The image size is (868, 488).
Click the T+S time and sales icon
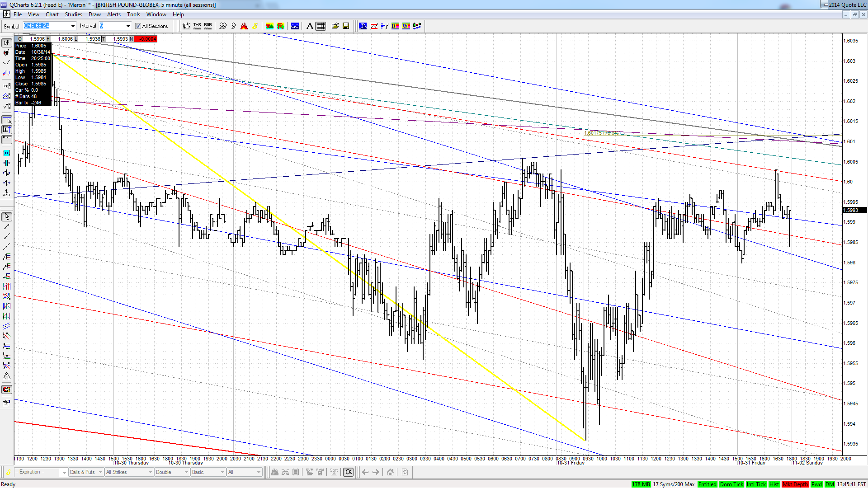pyautogui.click(x=197, y=26)
